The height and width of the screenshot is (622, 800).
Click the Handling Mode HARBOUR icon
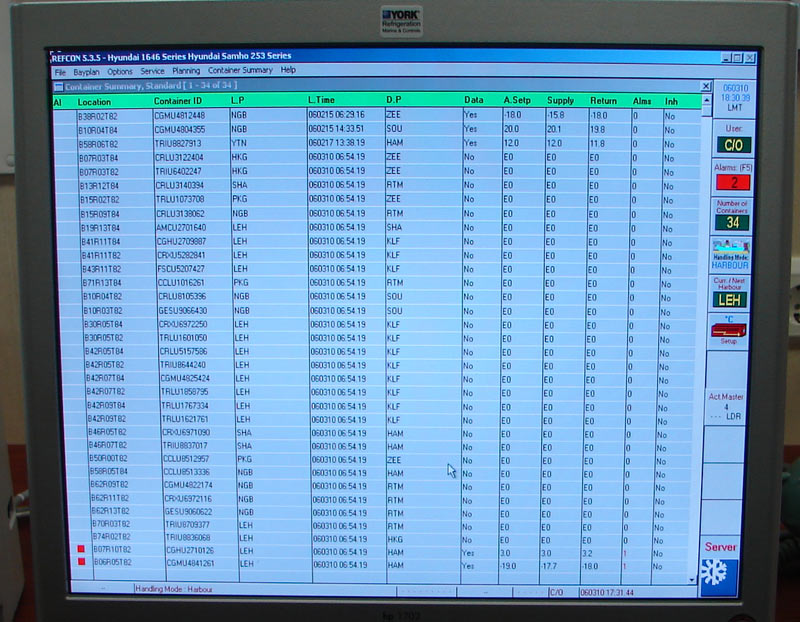coord(731,254)
